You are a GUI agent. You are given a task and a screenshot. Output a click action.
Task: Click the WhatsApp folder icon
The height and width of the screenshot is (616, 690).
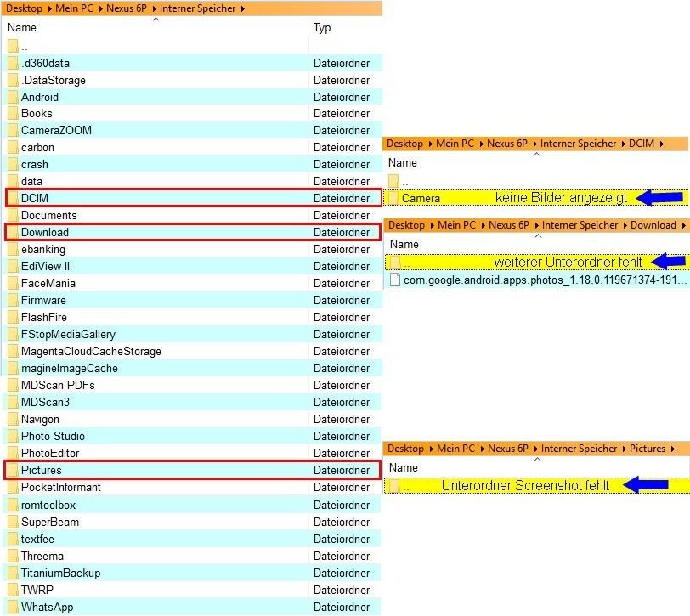[x=13, y=607]
